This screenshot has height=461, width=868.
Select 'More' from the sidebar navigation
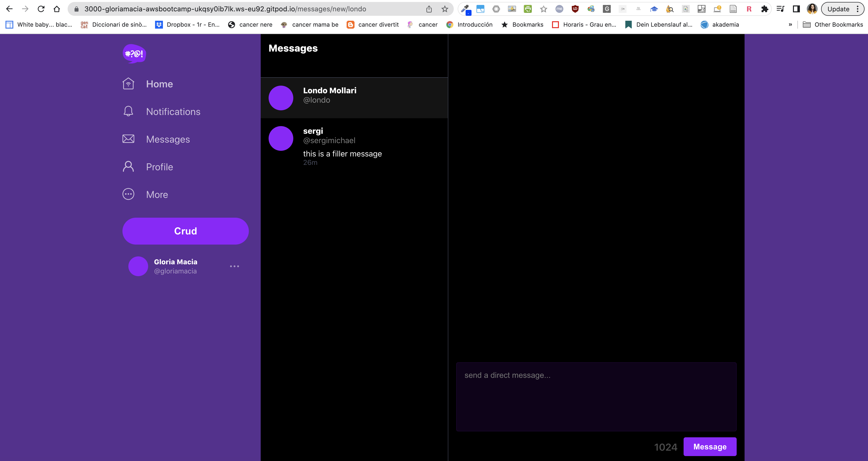pos(157,194)
